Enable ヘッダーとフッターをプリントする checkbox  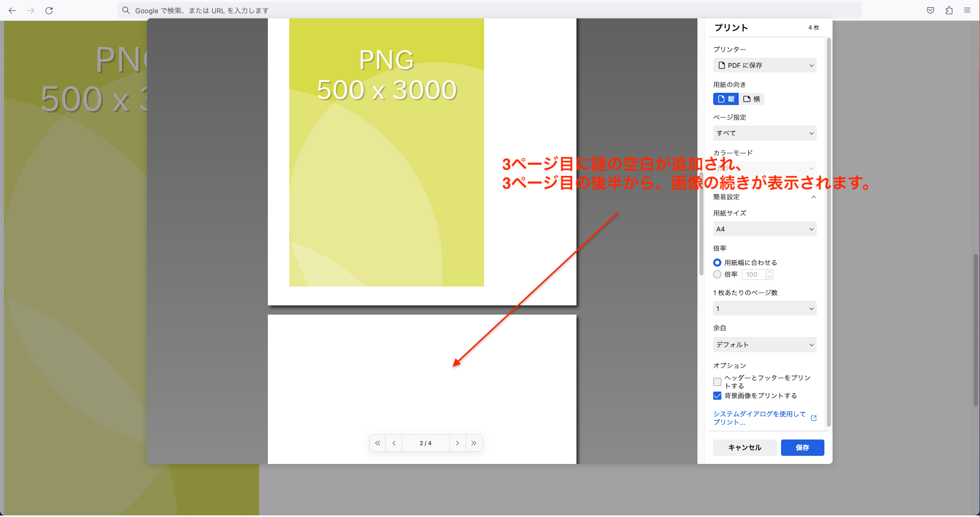pos(717,382)
